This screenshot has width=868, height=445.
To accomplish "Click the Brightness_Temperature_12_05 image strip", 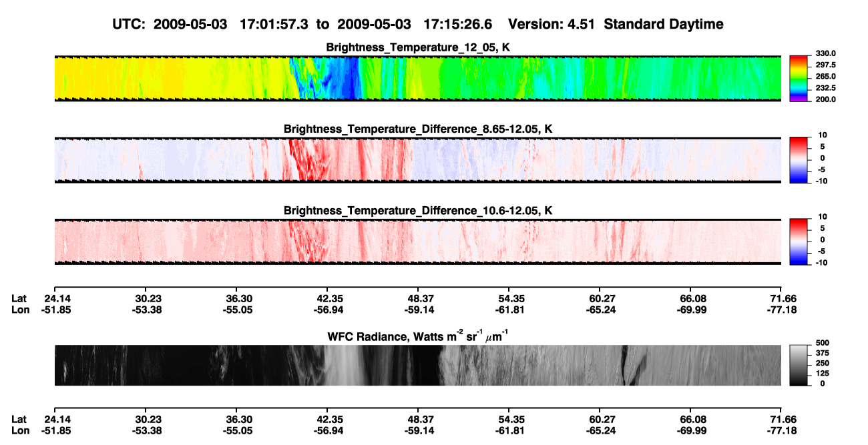I will point(417,78).
